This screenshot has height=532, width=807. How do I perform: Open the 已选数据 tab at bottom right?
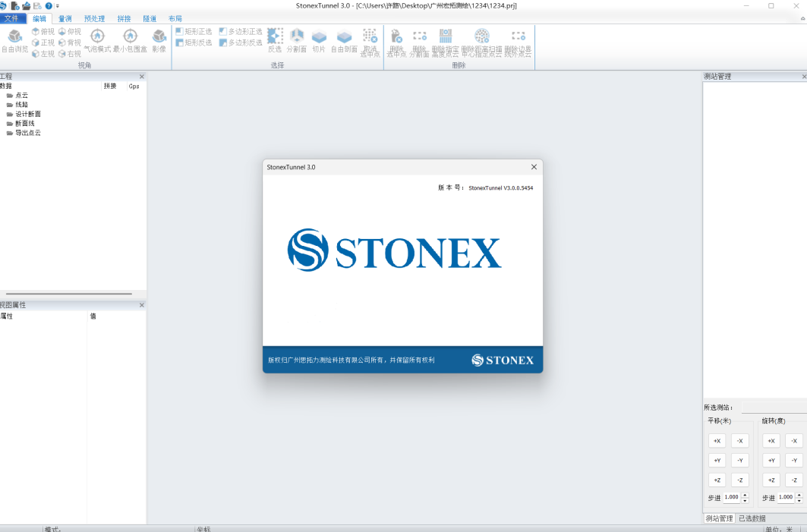pyautogui.click(x=752, y=518)
